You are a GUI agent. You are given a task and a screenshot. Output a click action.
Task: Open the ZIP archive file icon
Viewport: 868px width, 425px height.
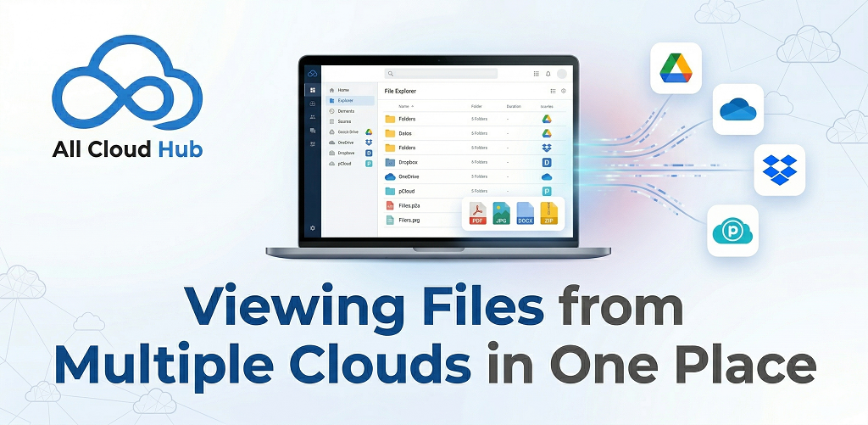point(548,214)
